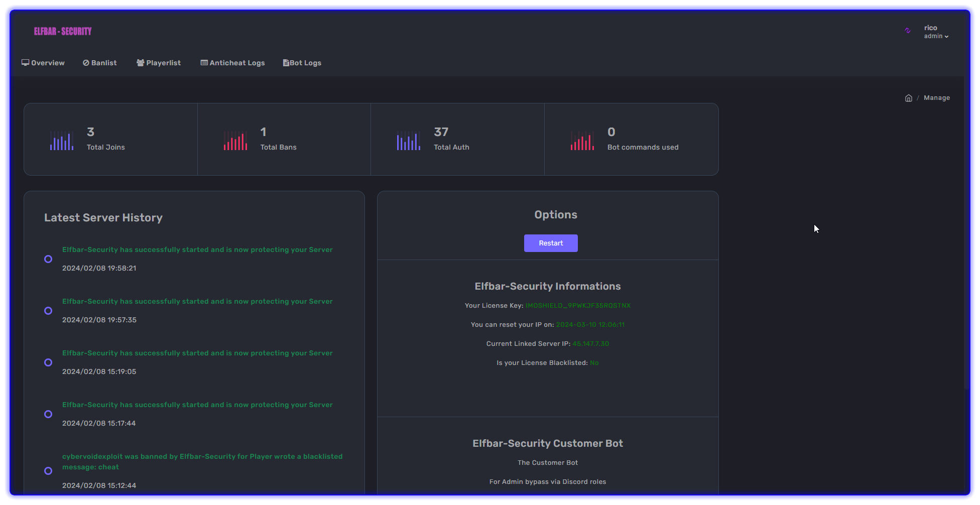Click the Anticheat Logs list icon
Viewport: 980px width, 505px height.
tap(204, 62)
